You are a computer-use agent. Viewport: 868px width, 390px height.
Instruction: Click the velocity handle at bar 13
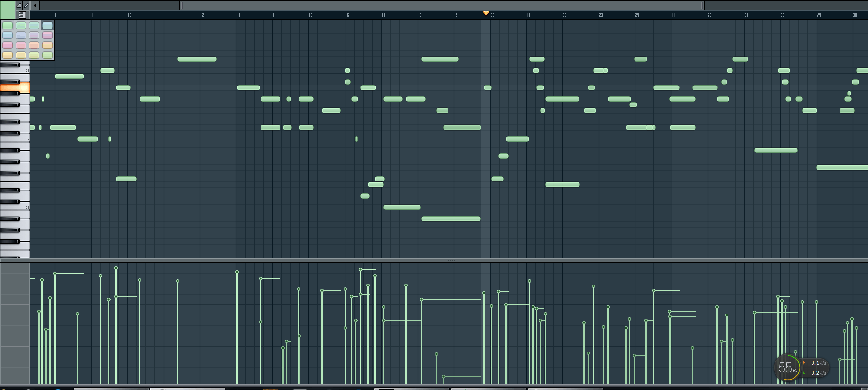[x=237, y=272]
